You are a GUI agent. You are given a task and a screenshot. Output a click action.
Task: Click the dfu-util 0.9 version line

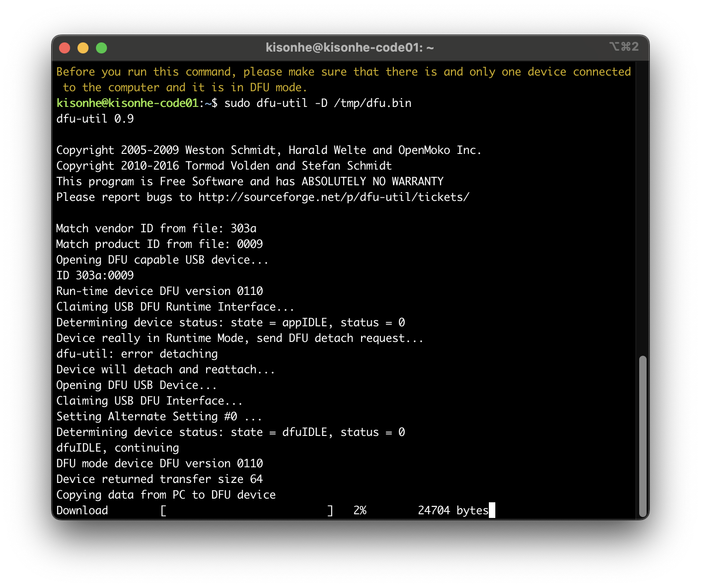pyautogui.click(x=95, y=119)
